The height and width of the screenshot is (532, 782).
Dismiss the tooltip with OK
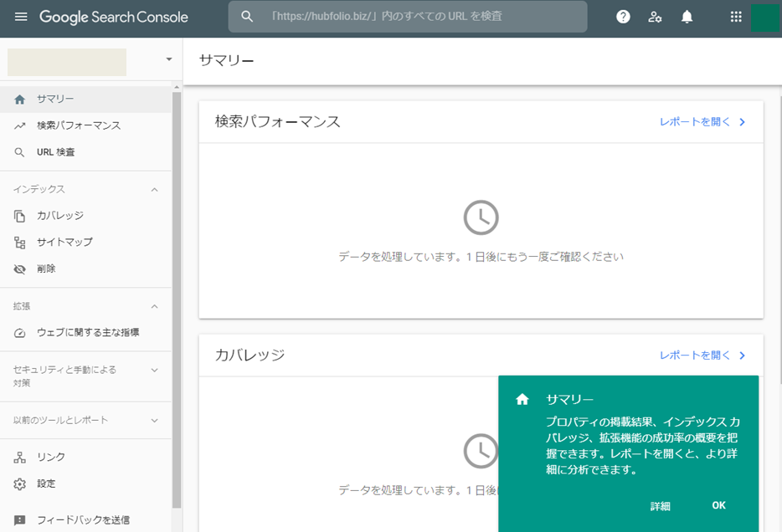click(x=718, y=505)
